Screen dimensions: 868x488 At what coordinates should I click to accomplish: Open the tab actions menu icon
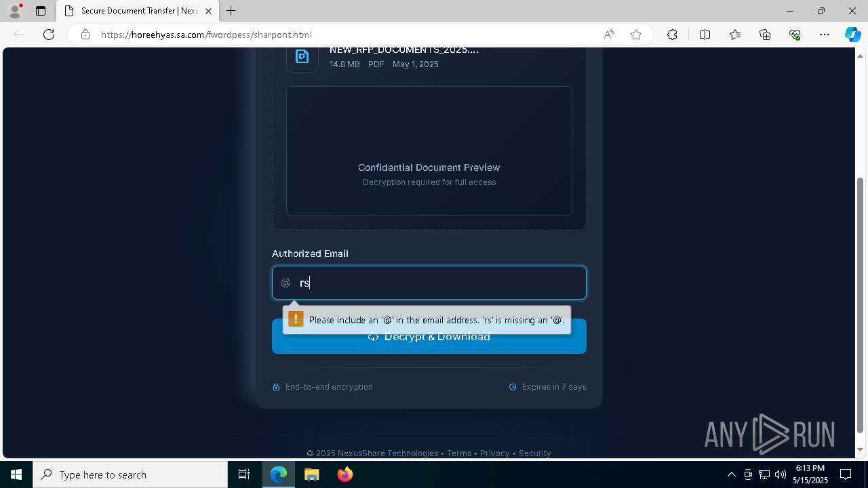point(41,11)
